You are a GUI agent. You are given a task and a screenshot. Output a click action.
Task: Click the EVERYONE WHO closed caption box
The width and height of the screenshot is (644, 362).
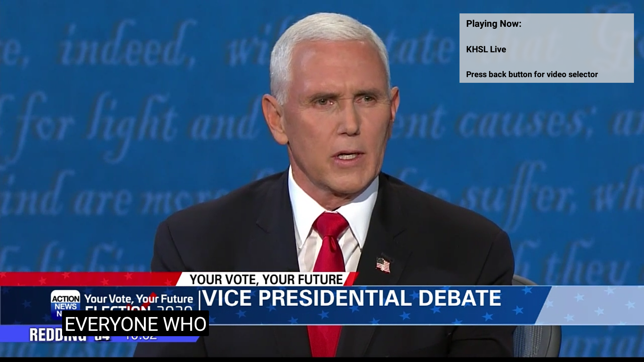point(136,323)
